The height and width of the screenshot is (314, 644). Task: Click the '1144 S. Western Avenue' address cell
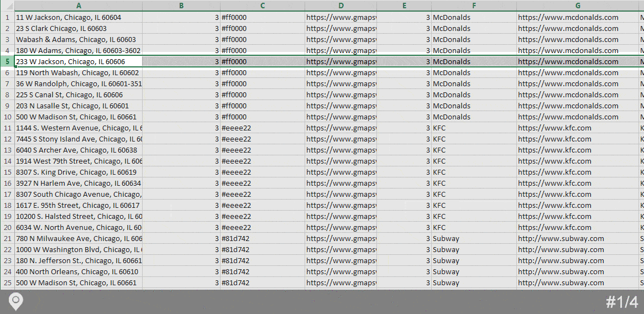(x=78, y=128)
